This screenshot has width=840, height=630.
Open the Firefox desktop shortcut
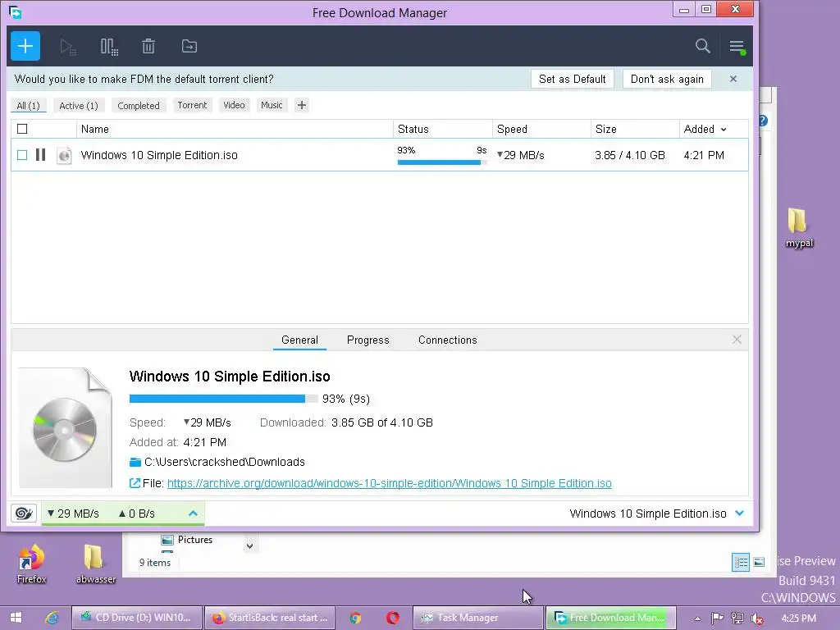click(x=32, y=564)
